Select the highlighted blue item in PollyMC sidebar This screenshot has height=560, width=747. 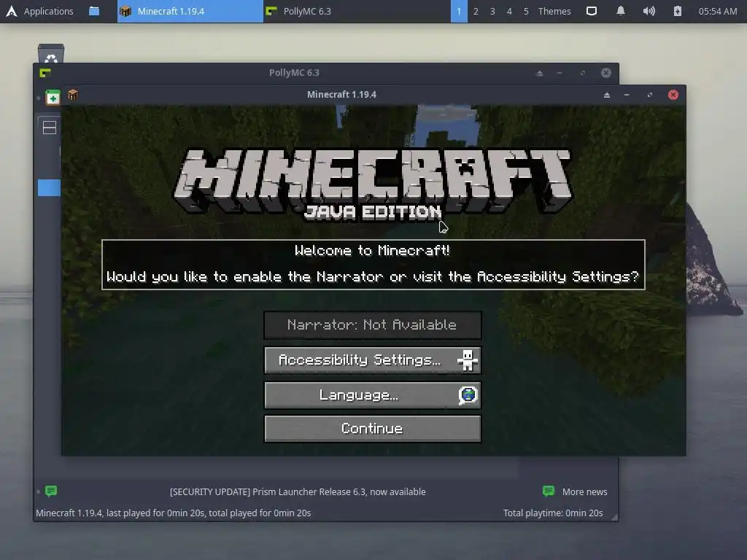click(49, 187)
